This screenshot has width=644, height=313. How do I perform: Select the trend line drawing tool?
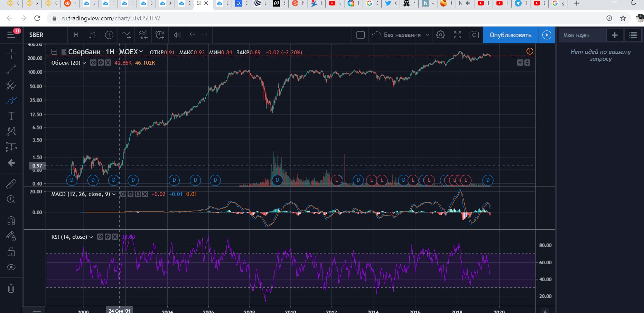11,69
